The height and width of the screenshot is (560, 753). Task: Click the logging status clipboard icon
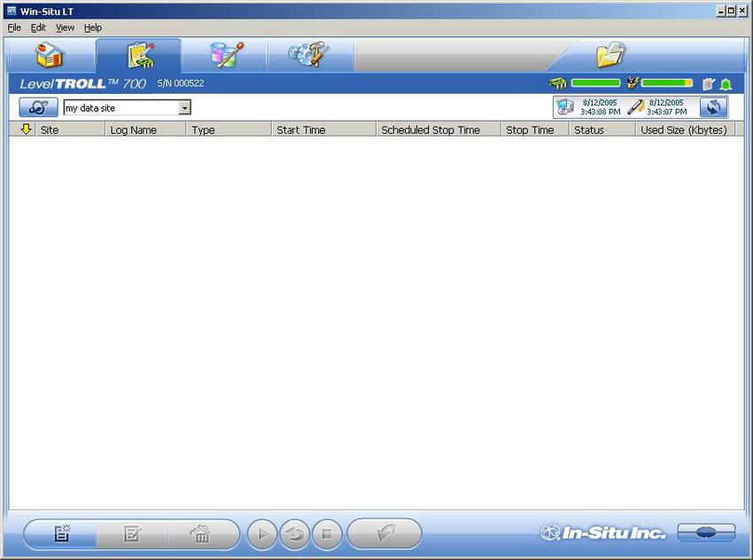click(x=709, y=84)
